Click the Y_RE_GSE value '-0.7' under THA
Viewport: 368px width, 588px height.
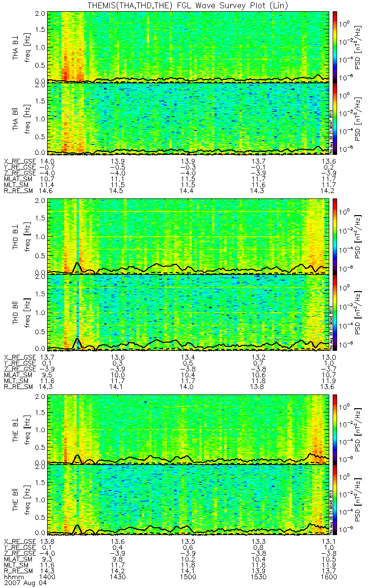tap(48, 167)
